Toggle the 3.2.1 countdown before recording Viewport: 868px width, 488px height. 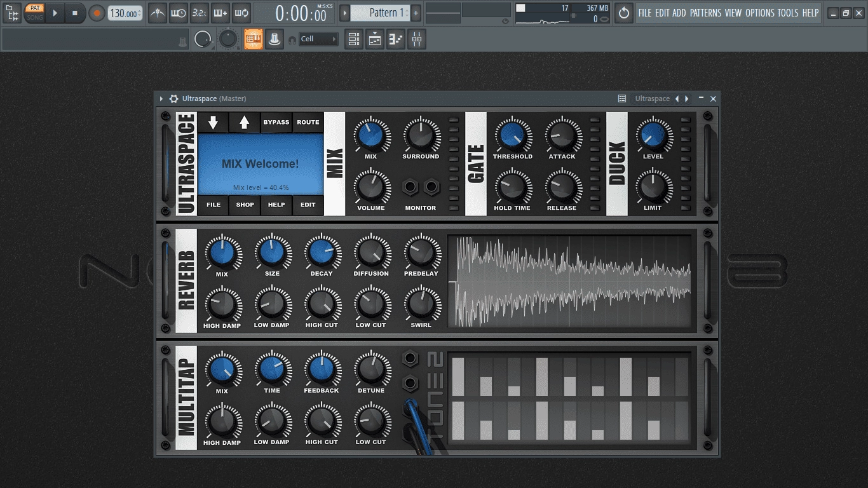199,13
